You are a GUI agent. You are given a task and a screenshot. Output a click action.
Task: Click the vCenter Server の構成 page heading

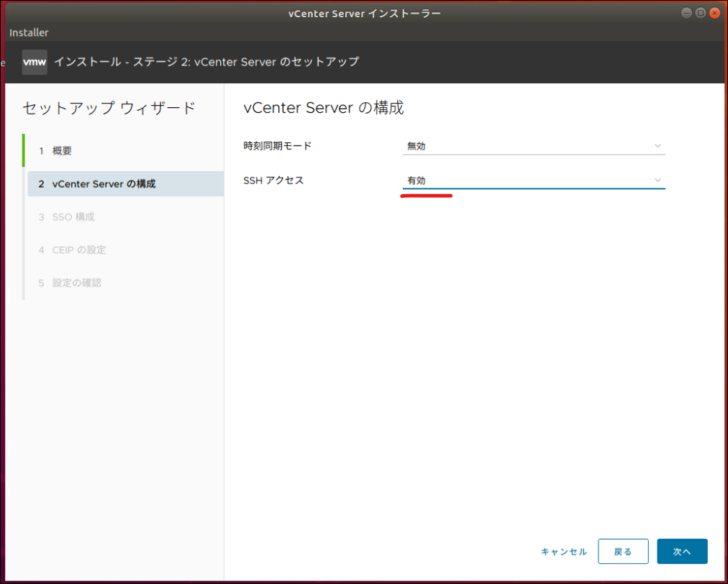pos(324,108)
